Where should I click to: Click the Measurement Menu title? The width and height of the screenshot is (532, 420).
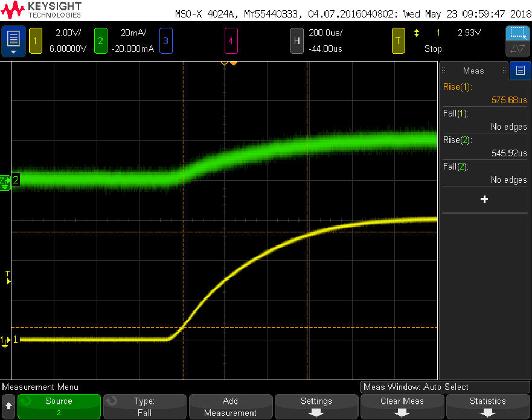[40, 387]
